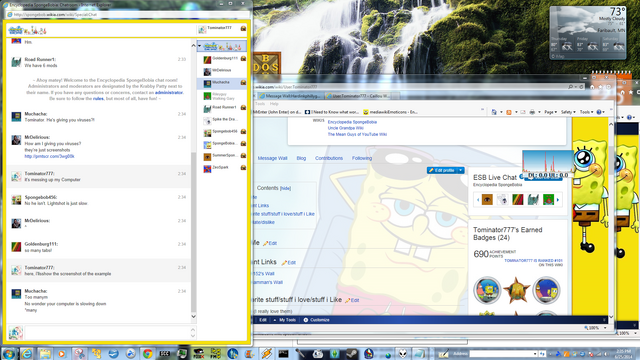The width and height of the screenshot is (640, 360).
Task: Click Spongebob456 avatar in user list
Action: (x=207, y=132)
